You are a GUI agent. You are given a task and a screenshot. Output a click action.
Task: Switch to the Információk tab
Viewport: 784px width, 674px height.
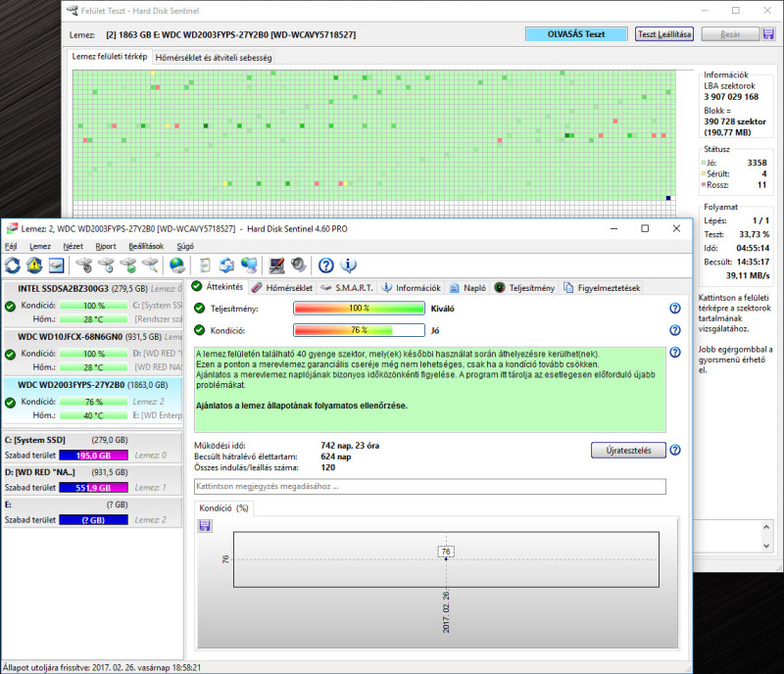[x=412, y=288]
